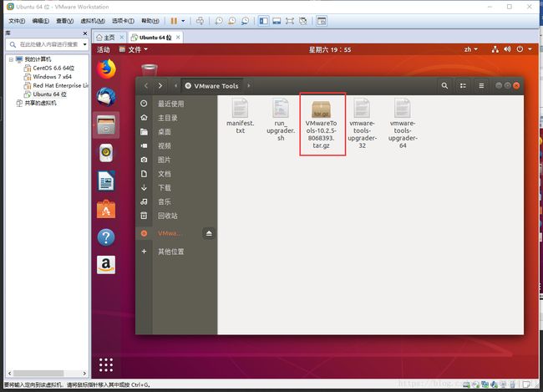This screenshot has width=543, height=392.
Task: Collapse the 我的计算机 tree node
Action: [x=11, y=59]
